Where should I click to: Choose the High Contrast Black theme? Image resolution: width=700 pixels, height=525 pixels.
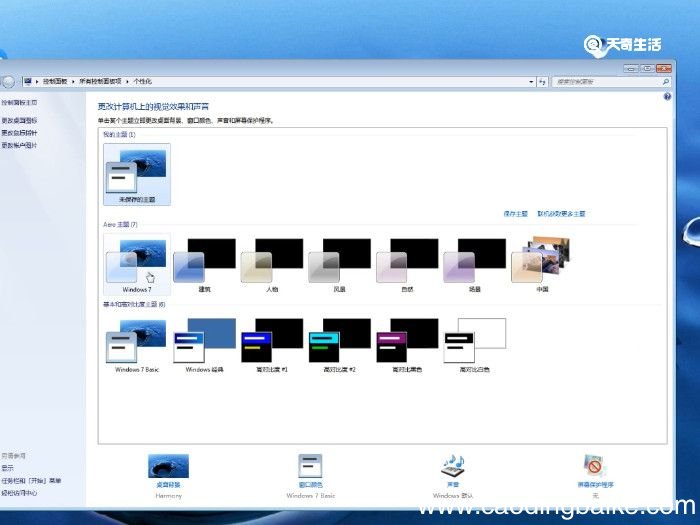407,345
